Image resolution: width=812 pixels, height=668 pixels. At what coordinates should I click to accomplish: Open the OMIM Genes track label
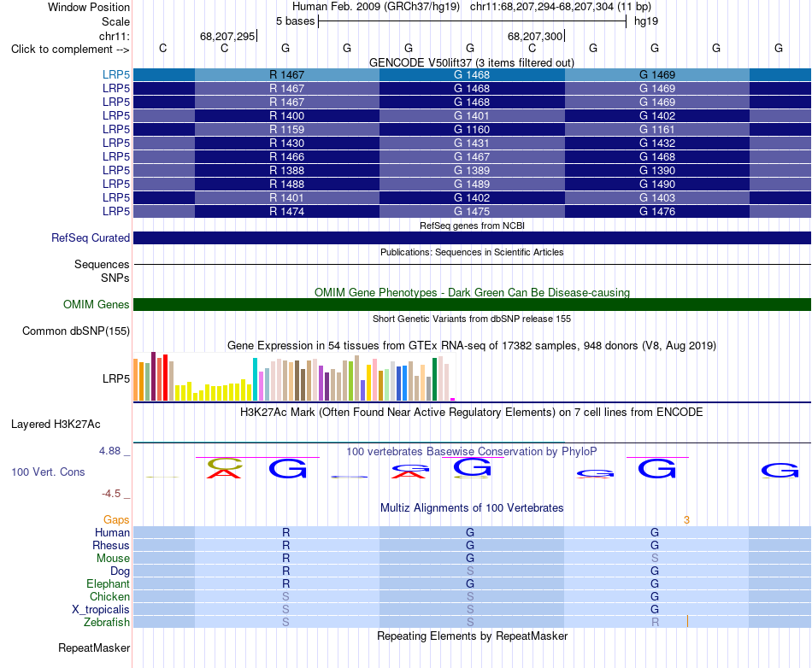pos(97,304)
